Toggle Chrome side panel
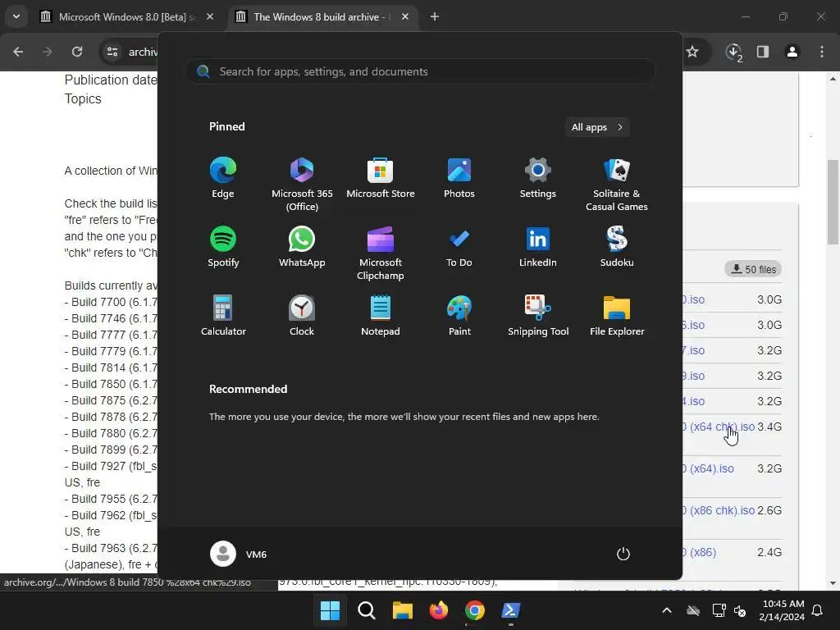This screenshot has width=840, height=630. (763, 52)
